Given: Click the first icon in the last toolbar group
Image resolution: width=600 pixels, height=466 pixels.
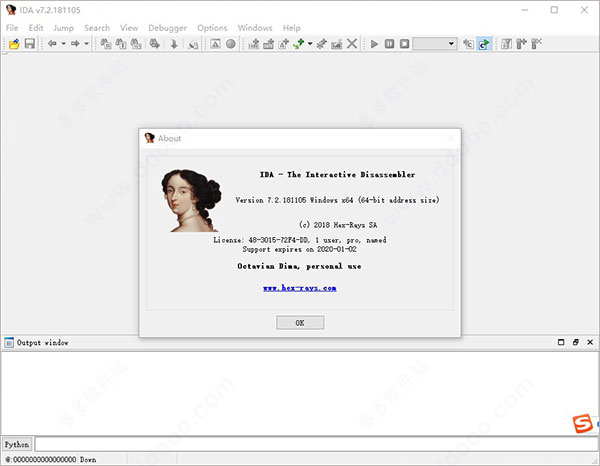Looking at the screenshot, I should click(x=506, y=44).
